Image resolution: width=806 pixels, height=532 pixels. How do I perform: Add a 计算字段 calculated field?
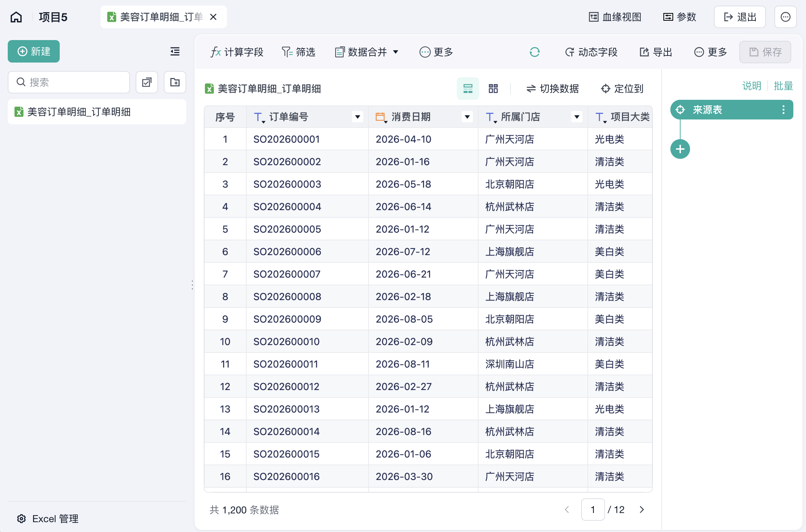(x=237, y=52)
